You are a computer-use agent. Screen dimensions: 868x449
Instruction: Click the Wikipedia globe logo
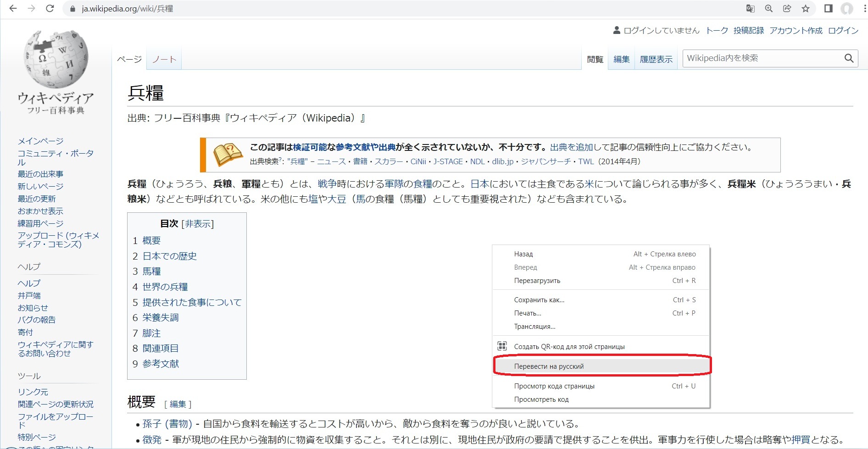(56, 59)
